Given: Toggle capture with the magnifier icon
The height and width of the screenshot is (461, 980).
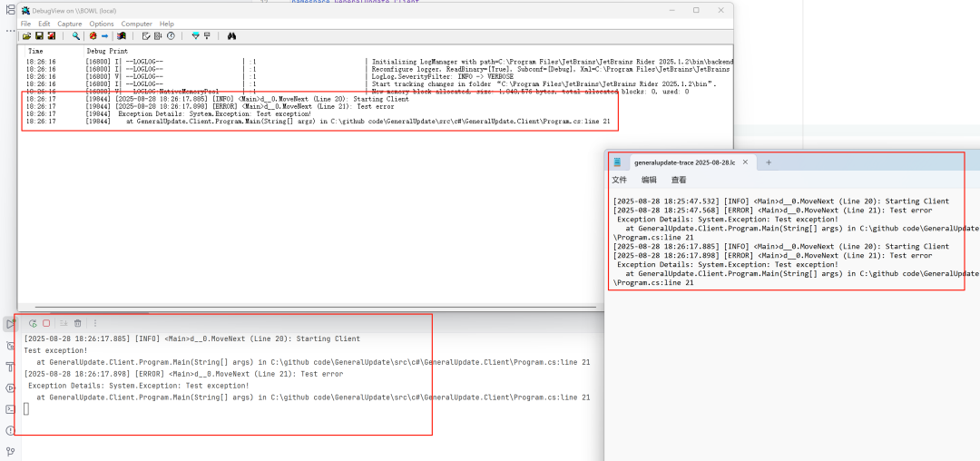Looking at the screenshot, I should point(75,36).
